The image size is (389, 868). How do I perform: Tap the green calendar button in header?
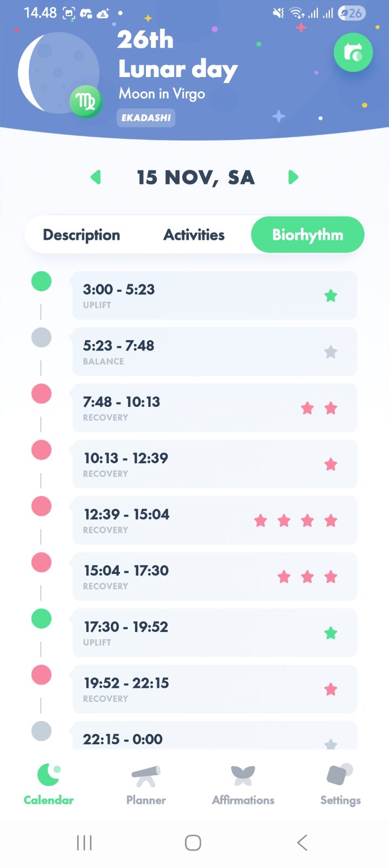point(353,53)
